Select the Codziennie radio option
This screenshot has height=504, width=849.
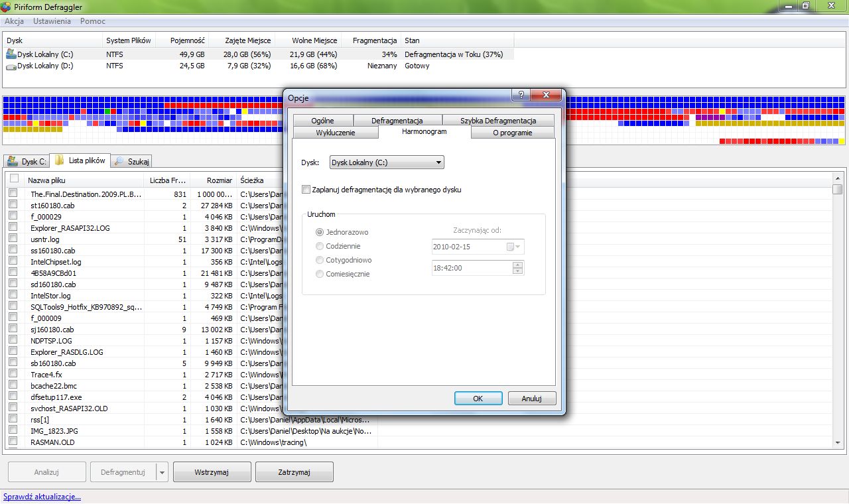point(320,246)
